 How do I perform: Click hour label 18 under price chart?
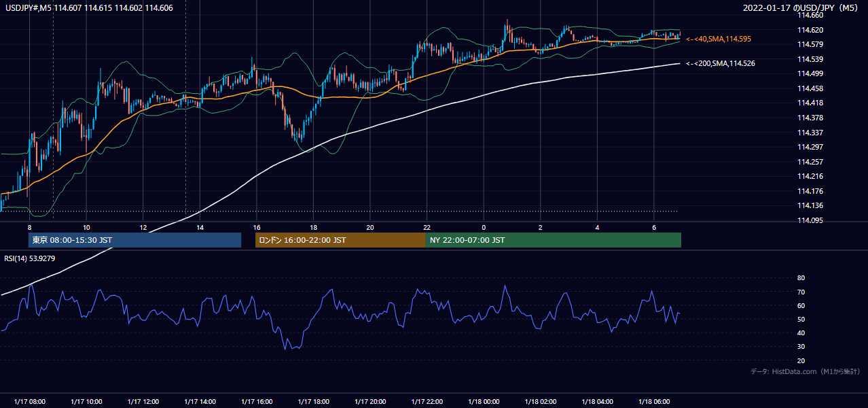[313, 227]
